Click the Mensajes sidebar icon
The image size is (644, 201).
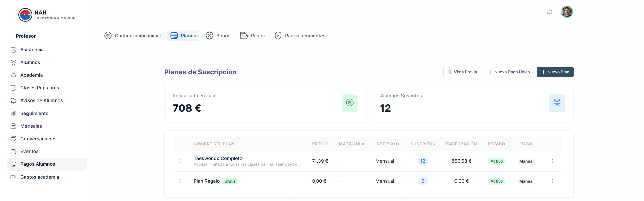pyautogui.click(x=13, y=126)
